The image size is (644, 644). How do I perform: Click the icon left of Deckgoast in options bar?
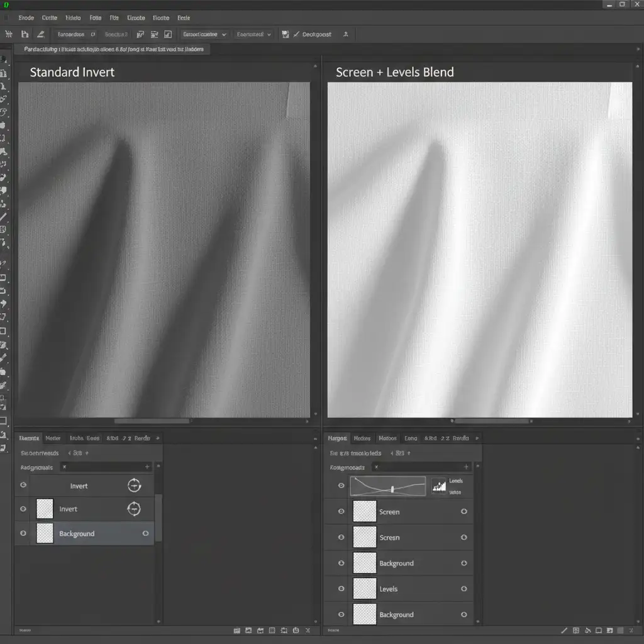tap(286, 35)
